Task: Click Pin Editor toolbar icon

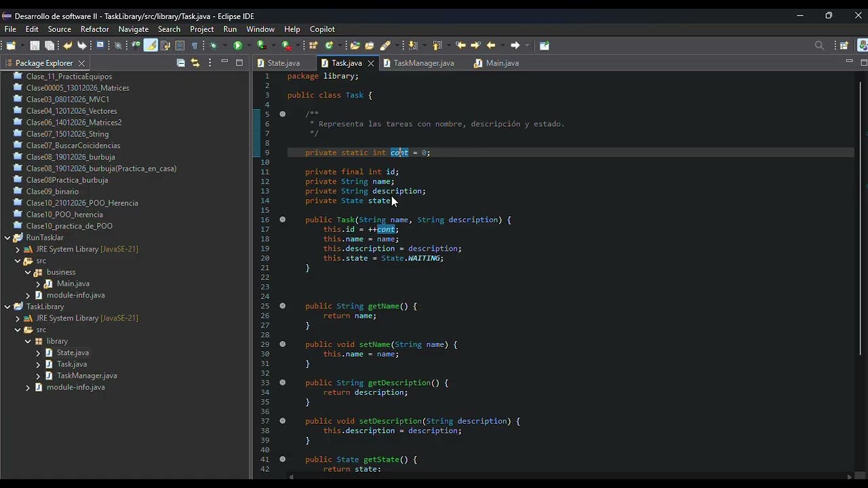Action: point(545,45)
